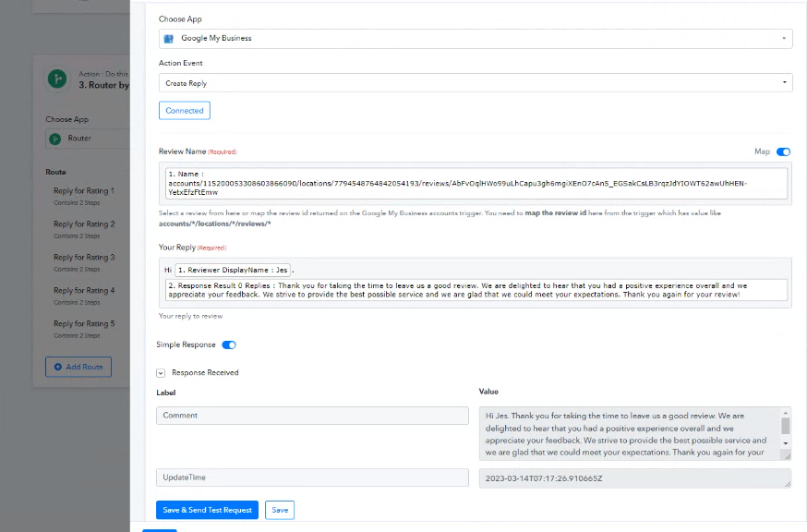807x532 pixels.
Task: Click the UpdateTime value 2023-03-14 field
Action: pos(634,478)
